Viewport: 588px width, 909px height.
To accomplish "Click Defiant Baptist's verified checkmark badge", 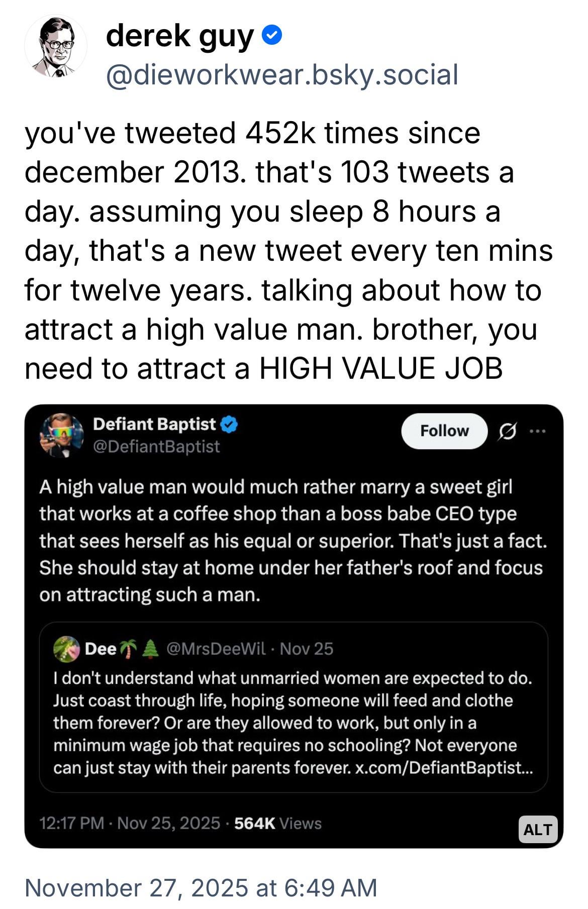I will [230, 425].
